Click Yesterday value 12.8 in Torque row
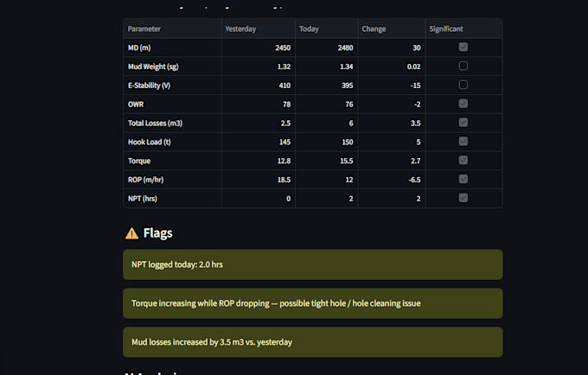 [x=258, y=161]
